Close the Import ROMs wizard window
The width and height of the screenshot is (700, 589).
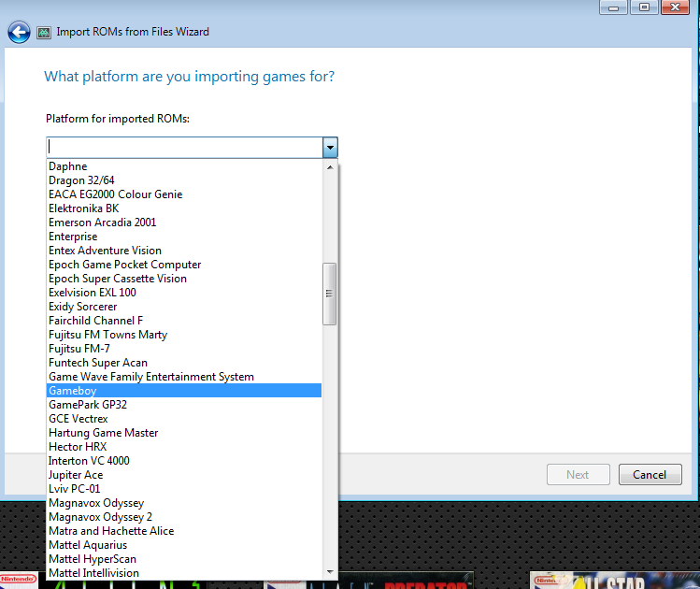pyautogui.click(x=675, y=7)
